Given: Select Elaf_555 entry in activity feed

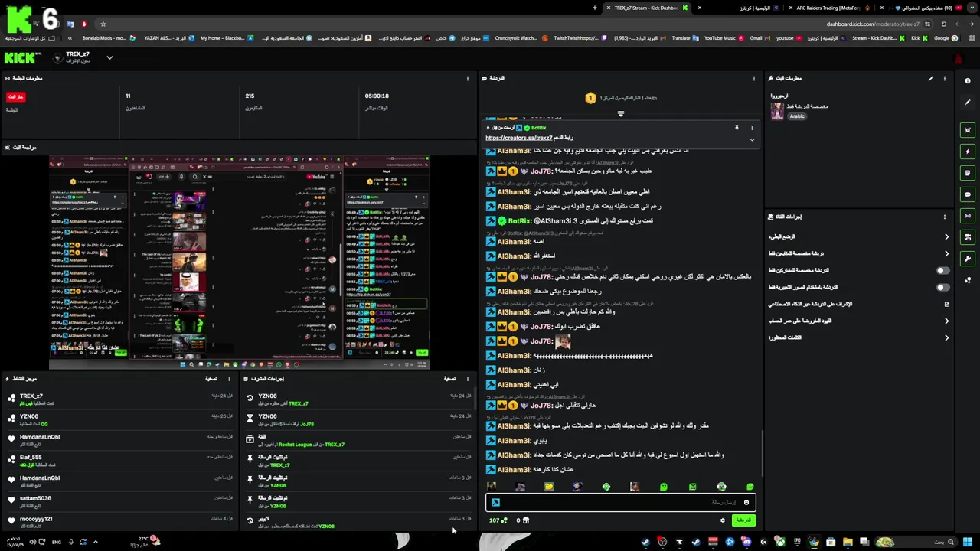Looking at the screenshot, I should pos(119,461).
